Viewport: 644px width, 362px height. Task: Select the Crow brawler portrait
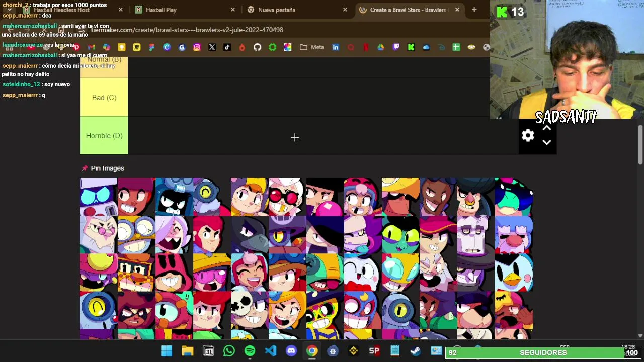(250, 234)
